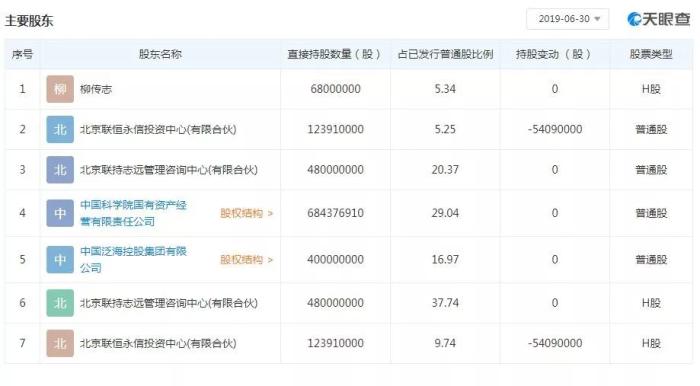Viewport: 700px width, 386px height.
Task: Click the 序号 column header
Action: click(22, 54)
